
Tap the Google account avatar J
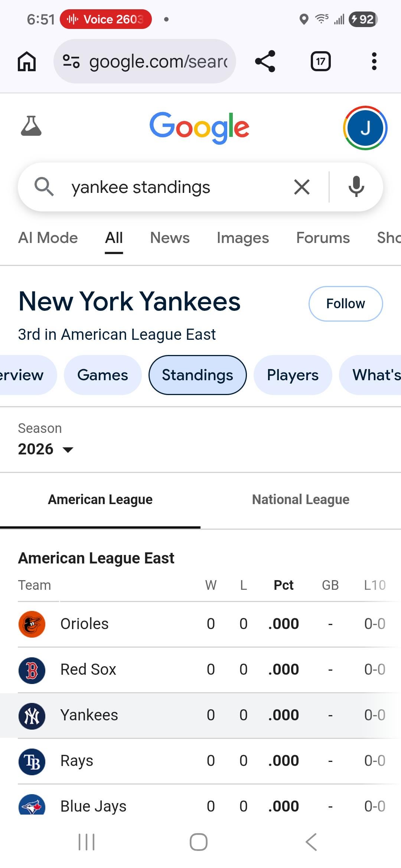coord(365,128)
